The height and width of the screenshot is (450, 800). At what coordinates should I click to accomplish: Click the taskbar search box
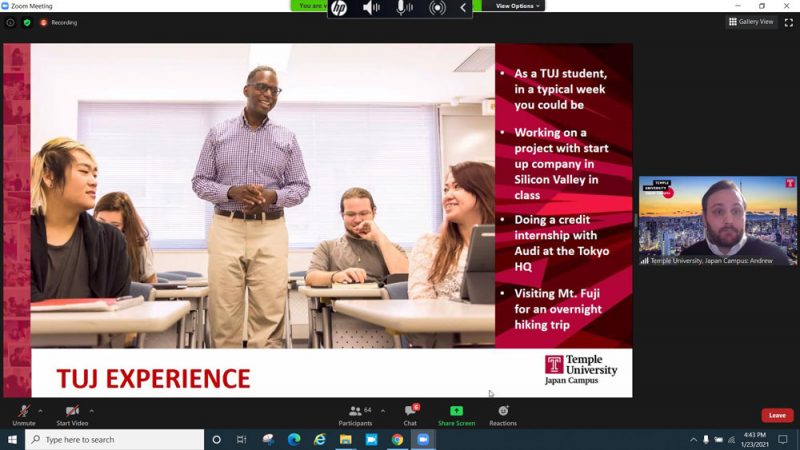click(114, 439)
